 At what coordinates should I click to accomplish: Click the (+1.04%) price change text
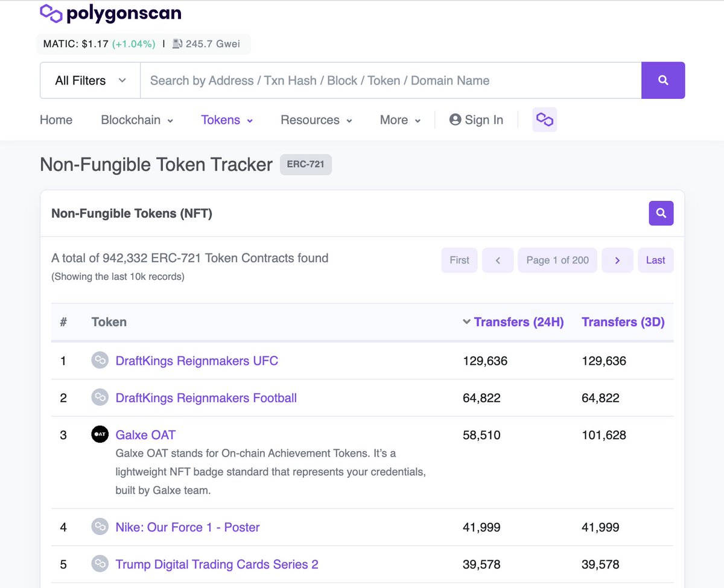[133, 44]
